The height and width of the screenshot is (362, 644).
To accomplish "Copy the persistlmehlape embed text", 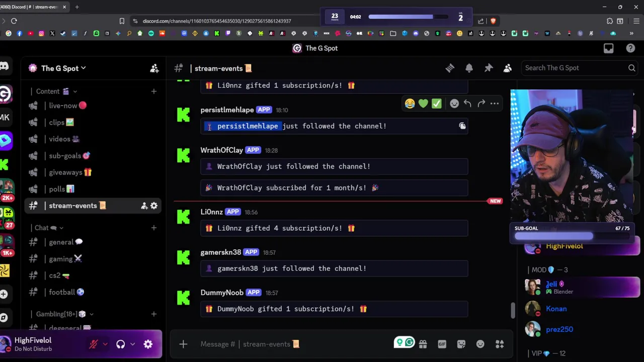I will point(462,126).
